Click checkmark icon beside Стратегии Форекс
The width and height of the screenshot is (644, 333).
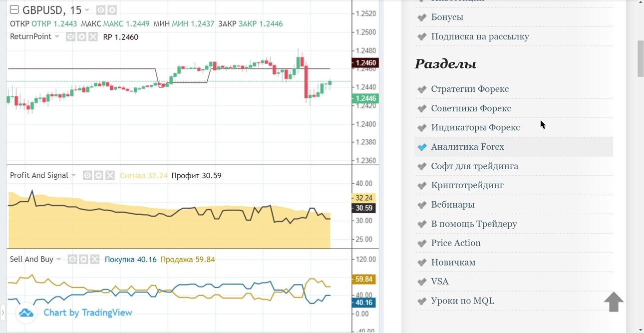pos(422,89)
